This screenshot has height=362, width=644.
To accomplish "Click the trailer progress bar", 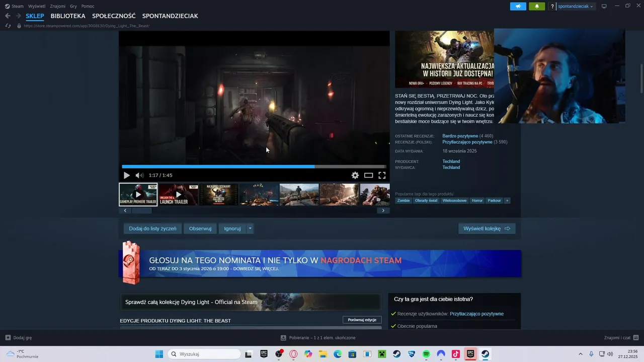I will click(x=254, y=166).
